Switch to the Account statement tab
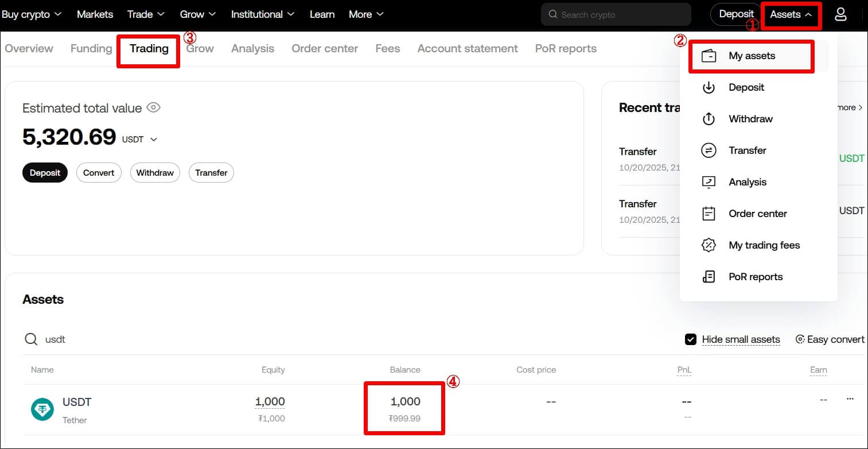The width and height of the screenshot is (868, 449). 468,49
